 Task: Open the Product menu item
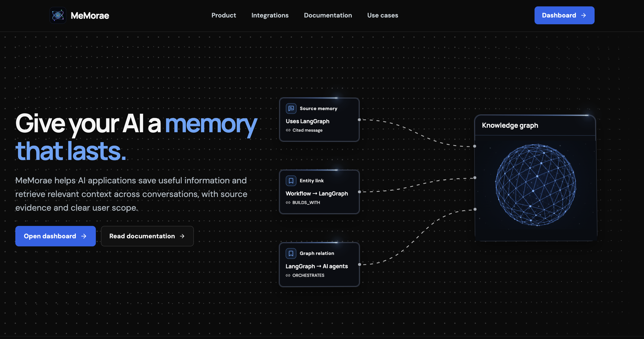coord(223,15)
